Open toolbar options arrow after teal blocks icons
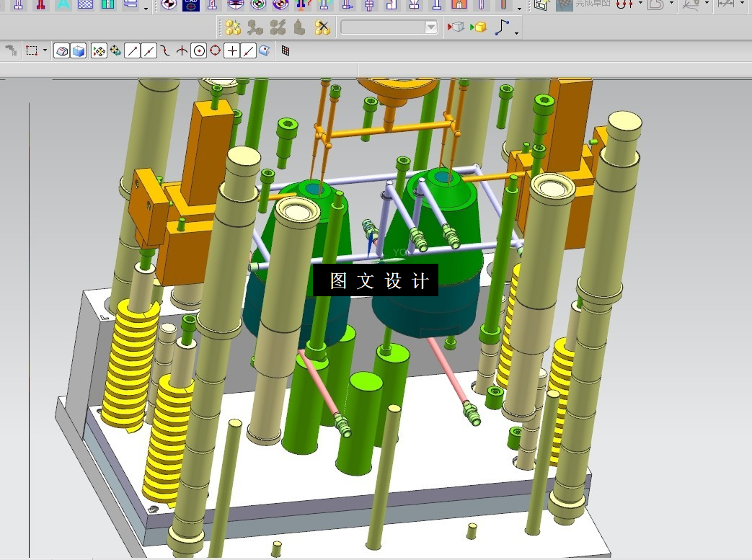This screenshot has width=752, height=560. [x=146, y=8]
